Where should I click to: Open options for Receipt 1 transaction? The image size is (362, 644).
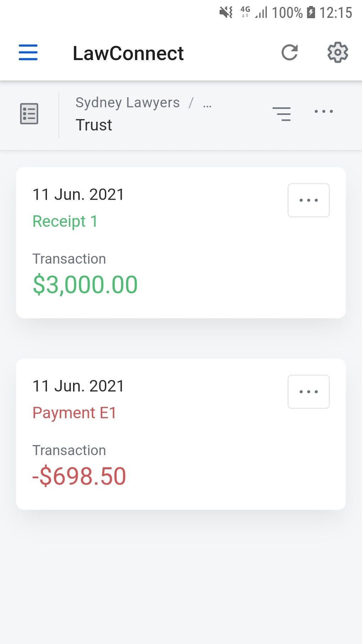click(x=308, y=200)
